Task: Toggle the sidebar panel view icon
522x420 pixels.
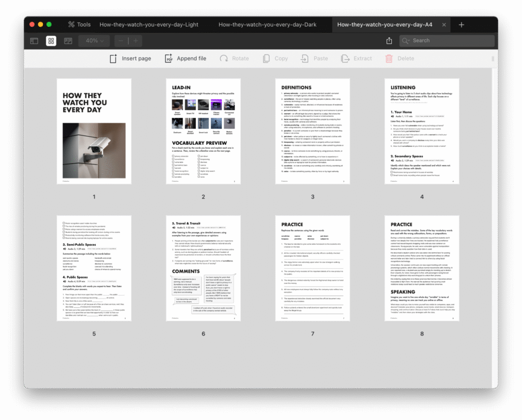Action: 34,41
